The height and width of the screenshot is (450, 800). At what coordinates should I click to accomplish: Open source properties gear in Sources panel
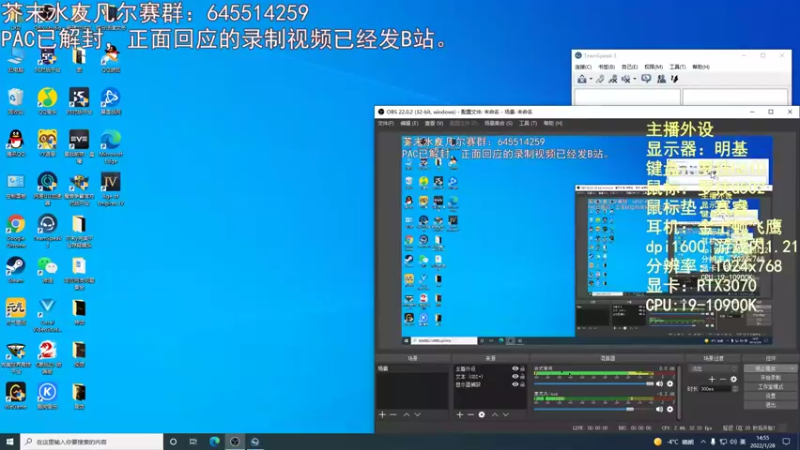click(482, 415)
